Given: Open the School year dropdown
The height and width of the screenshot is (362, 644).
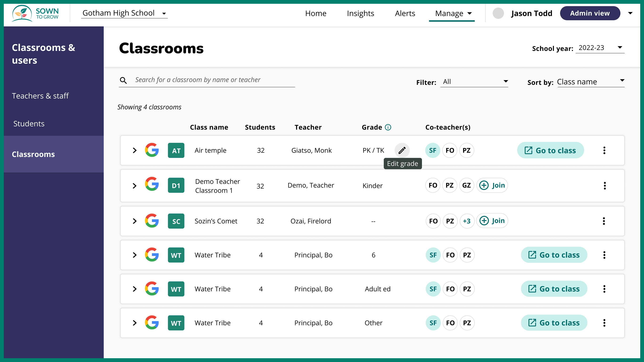Looking at the screenshot, I should coord(599,48).
